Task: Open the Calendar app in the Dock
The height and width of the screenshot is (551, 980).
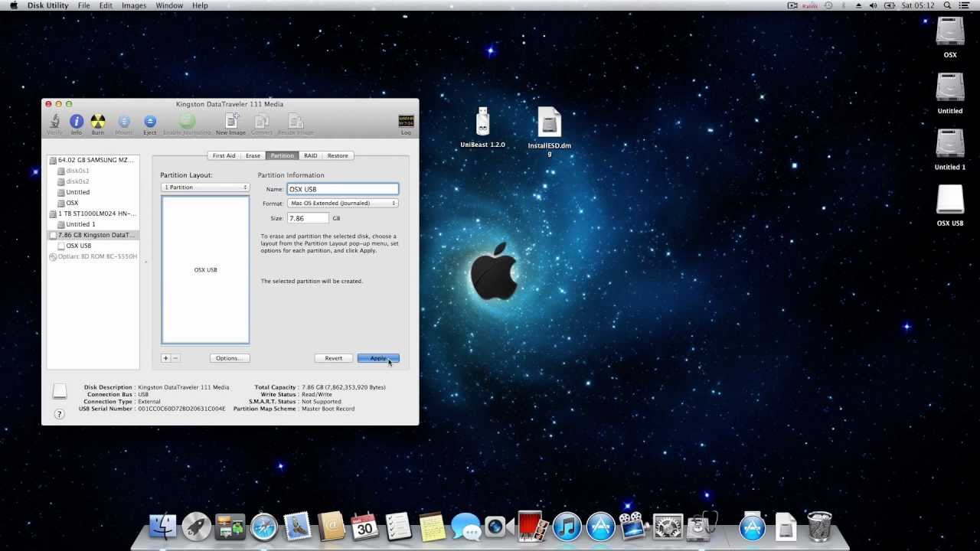Action: 365,527
